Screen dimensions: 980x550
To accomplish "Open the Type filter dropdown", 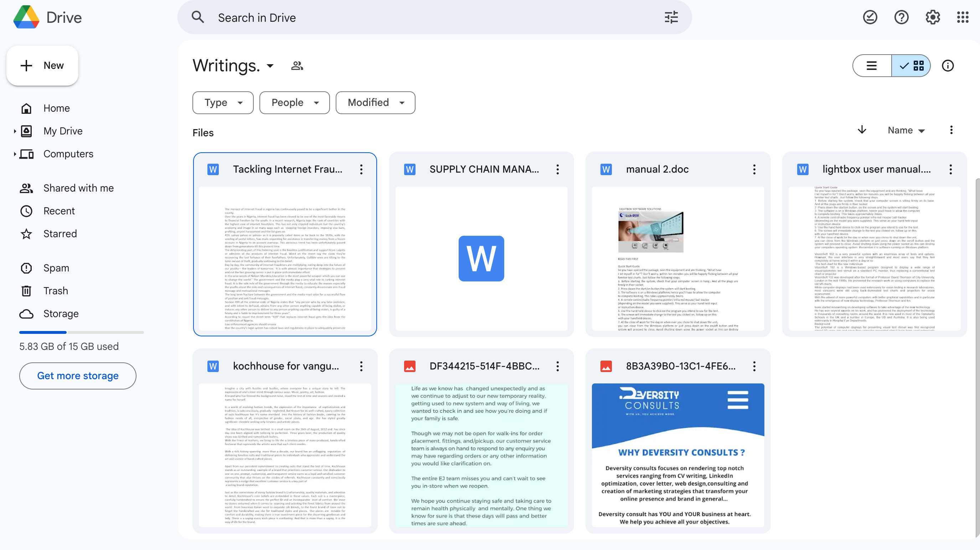I will tap(223, 102).
